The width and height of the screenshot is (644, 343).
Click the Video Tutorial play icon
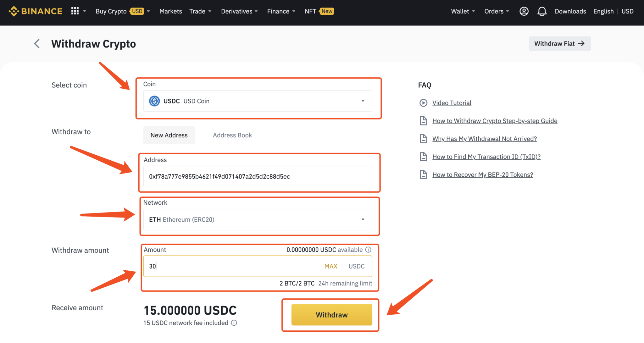[x=423, y=103]
